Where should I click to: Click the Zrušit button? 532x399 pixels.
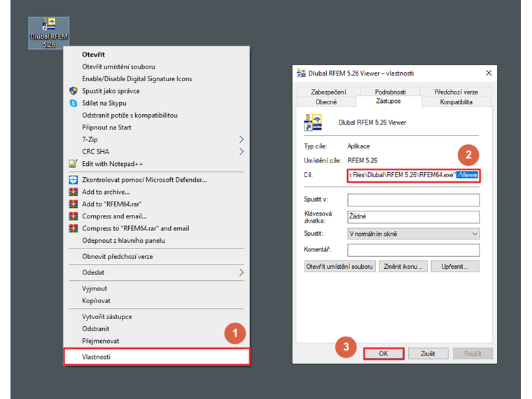(428, 353)
